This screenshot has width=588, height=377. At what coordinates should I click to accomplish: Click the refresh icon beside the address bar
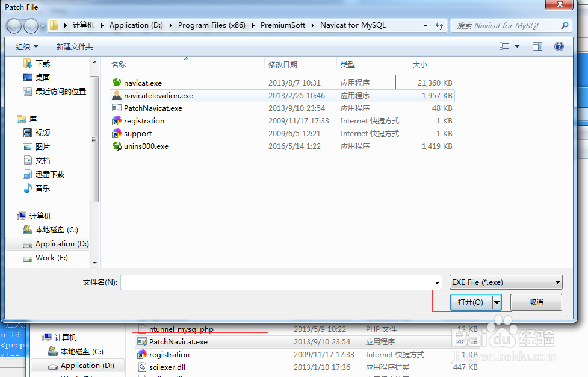tap(439, 25)
